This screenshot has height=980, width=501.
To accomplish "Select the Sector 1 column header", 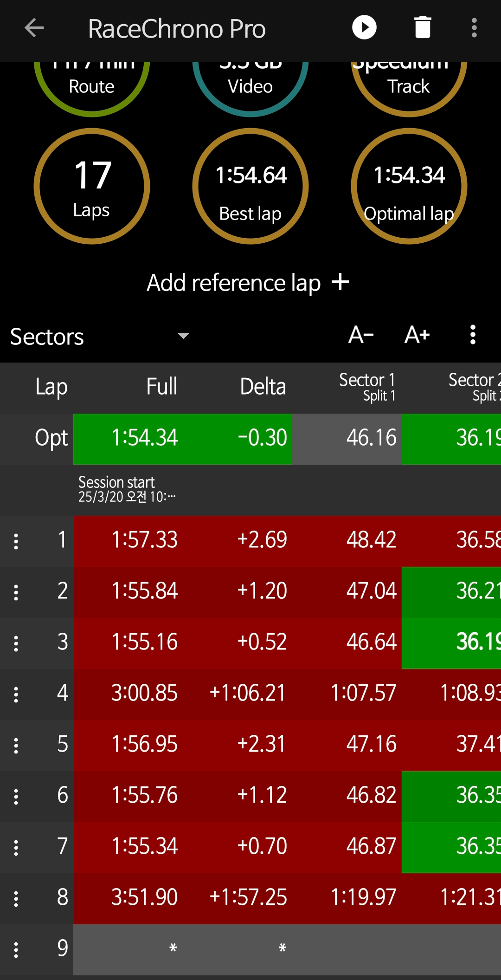I will pyautogui.click(x=367, y=387).
